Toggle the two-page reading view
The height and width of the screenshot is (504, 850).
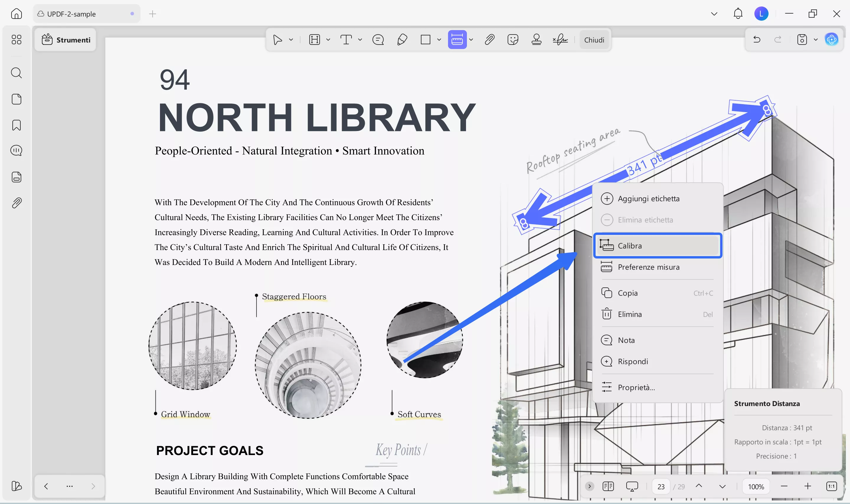pyautogui.click(x=608, y=486)
